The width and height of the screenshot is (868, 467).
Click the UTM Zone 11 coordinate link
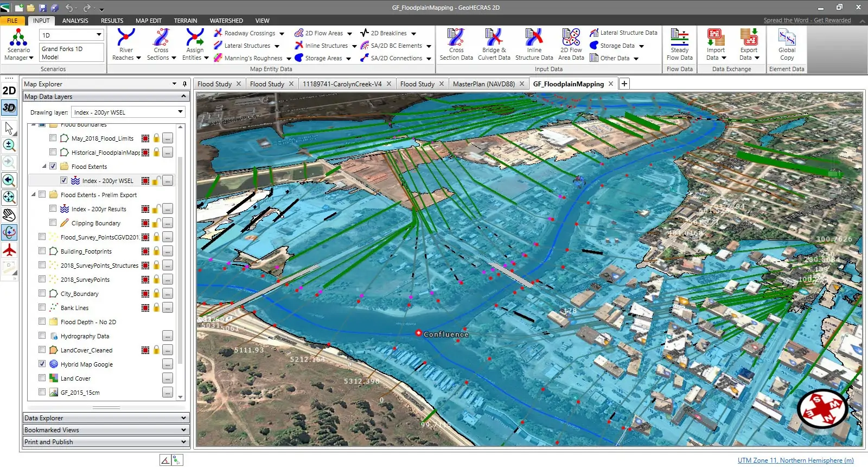click(x=795, y=460)
